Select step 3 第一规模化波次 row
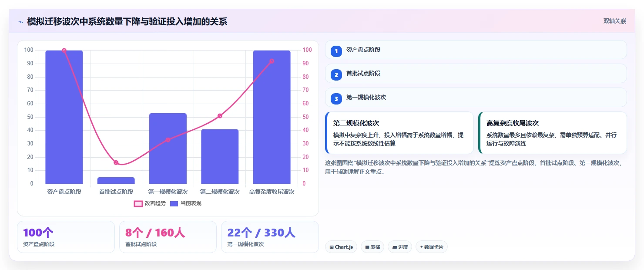 click(x=476, y=97)
